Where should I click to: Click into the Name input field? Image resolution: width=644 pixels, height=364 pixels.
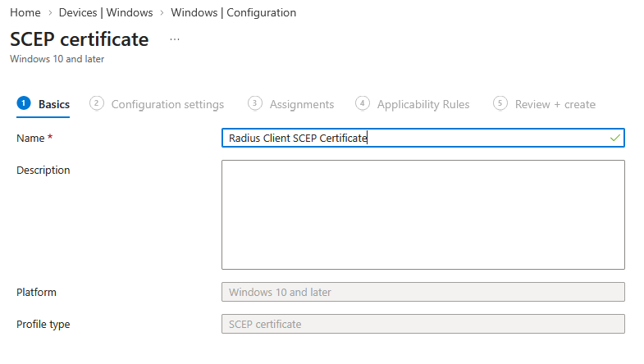coord(423,138)
